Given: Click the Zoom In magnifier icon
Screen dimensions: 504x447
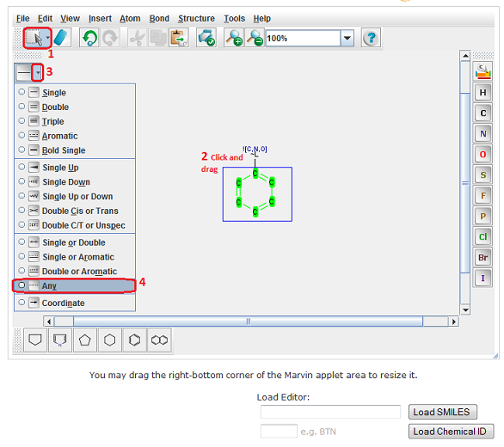Looking at the screenshot, I should [234, 38].
